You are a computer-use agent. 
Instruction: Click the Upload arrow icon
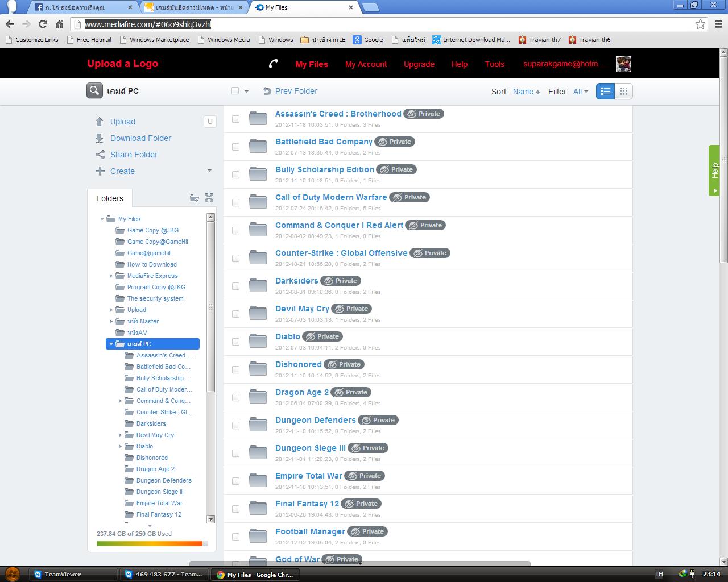(100, 122)
